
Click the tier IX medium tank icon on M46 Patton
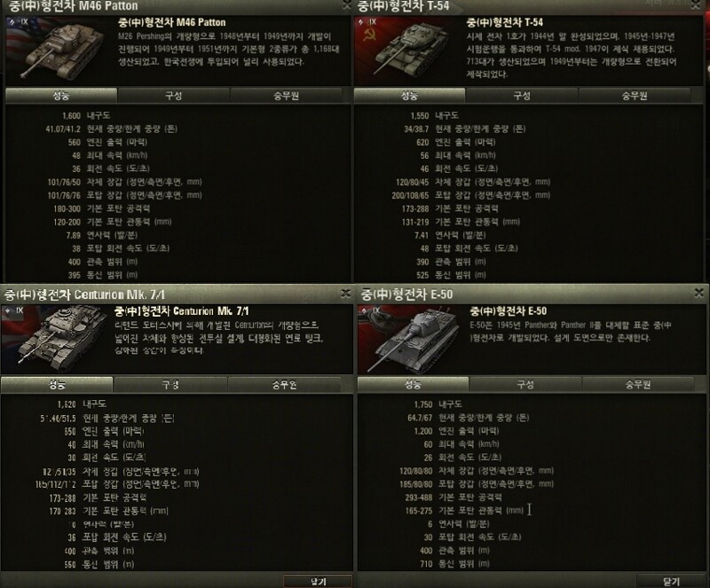(x=19, y=21)
